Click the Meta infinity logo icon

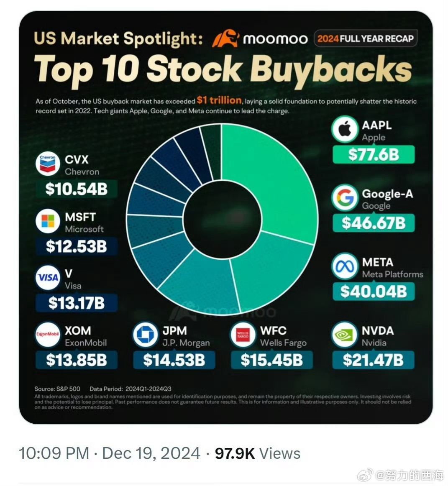(345, 266)
